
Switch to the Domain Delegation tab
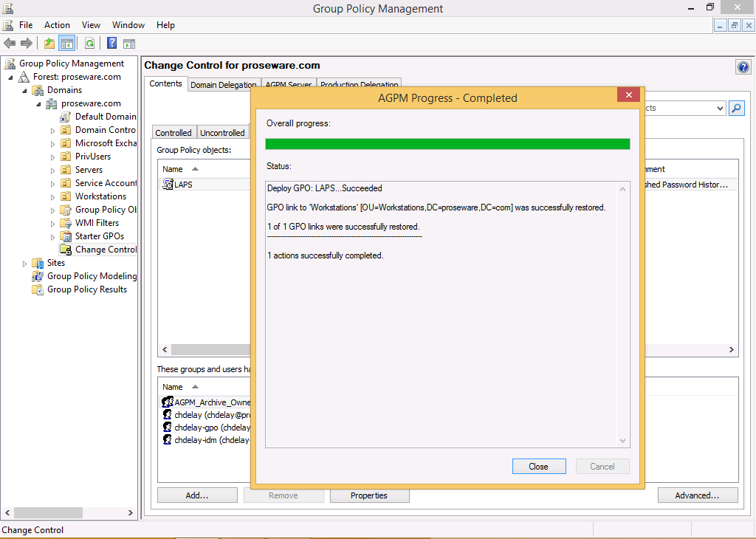(224, 85)
